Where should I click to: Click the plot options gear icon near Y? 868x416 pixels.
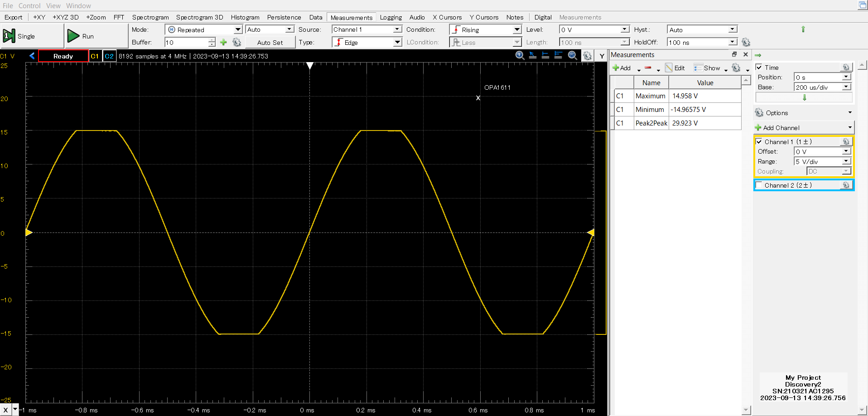click(x=587, y=56)
